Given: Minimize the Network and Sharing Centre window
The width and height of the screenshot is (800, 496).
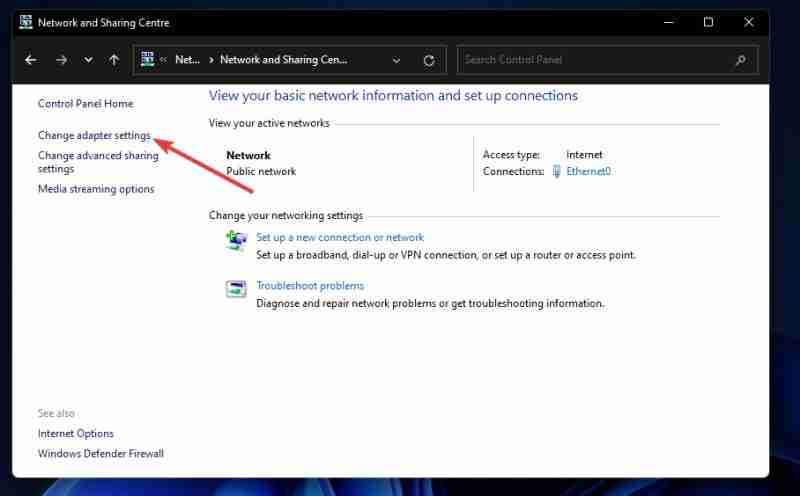Looking at the screenshot, I should (x=668, y=22).
